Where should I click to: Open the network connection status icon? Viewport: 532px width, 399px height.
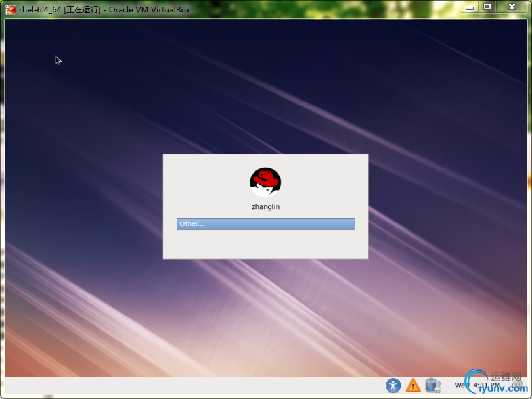(x=433, y=385)
